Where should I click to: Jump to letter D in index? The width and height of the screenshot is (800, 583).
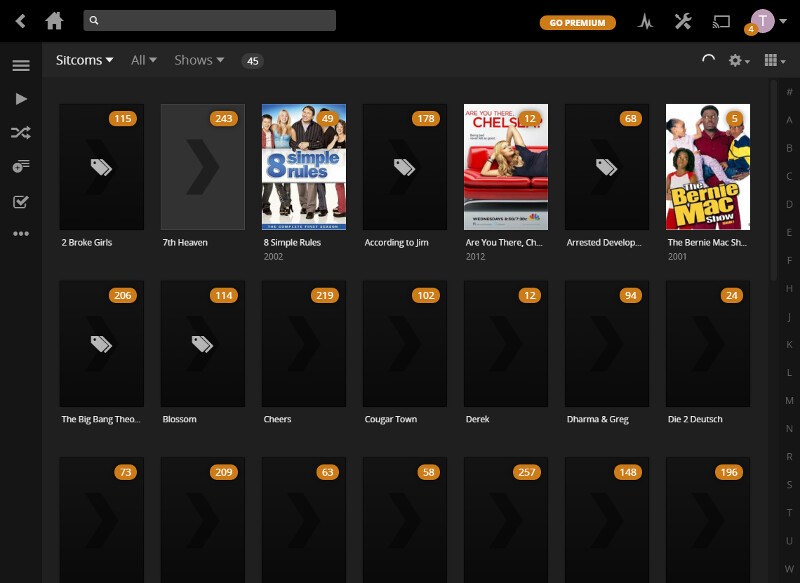pos(789,204)
